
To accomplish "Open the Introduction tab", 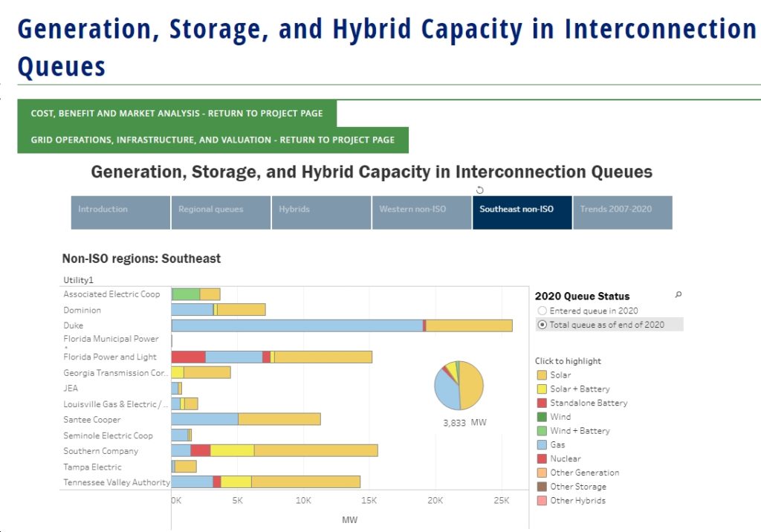I will [x=120, y=213].
